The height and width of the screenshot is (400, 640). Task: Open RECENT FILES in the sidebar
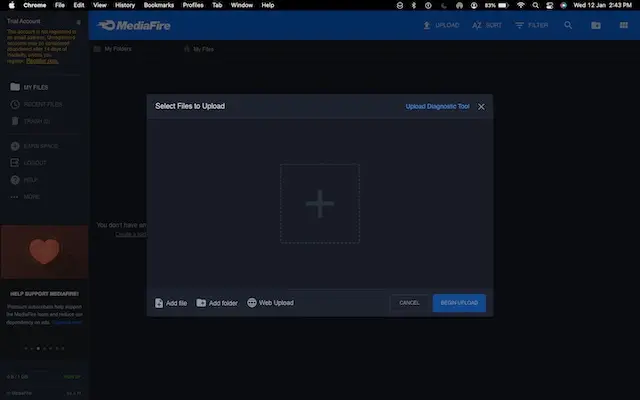tap(36, 104)
